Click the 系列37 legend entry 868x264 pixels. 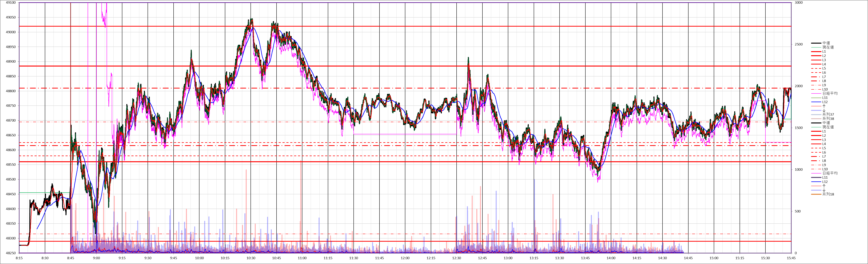click(828, 114)
